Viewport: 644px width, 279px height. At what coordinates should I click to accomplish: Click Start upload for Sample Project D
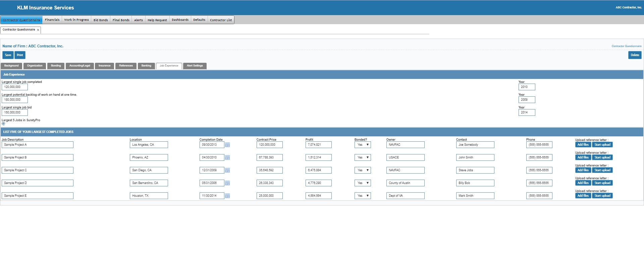click(602, 183)
